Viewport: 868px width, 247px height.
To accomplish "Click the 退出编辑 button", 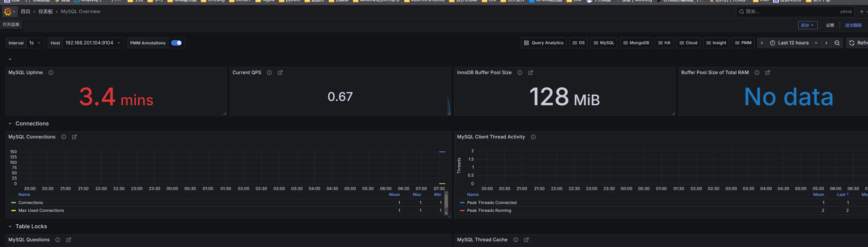I will pyautogui.click(x=853, y=25).
